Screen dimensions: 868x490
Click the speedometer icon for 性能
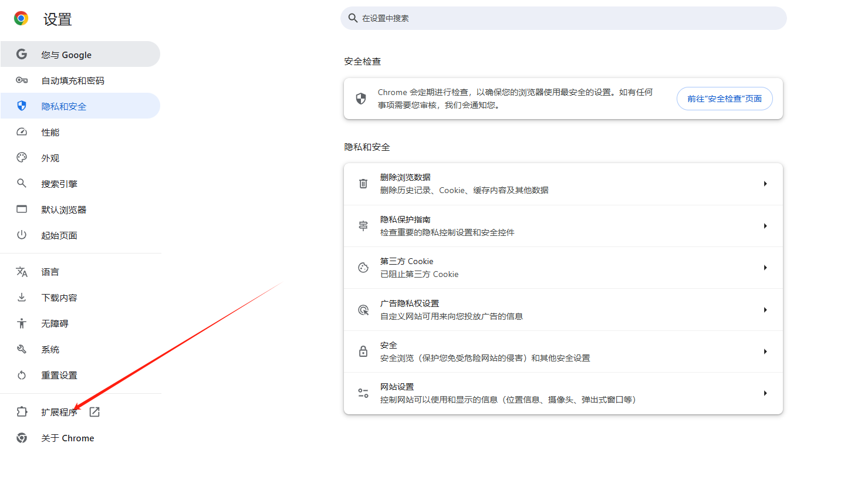(22, 131)
